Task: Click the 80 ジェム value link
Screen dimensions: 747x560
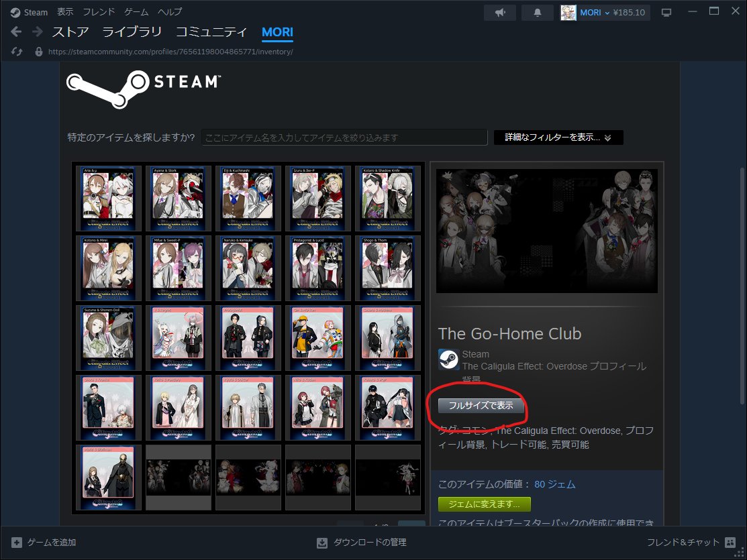Action: pos(554,484)
